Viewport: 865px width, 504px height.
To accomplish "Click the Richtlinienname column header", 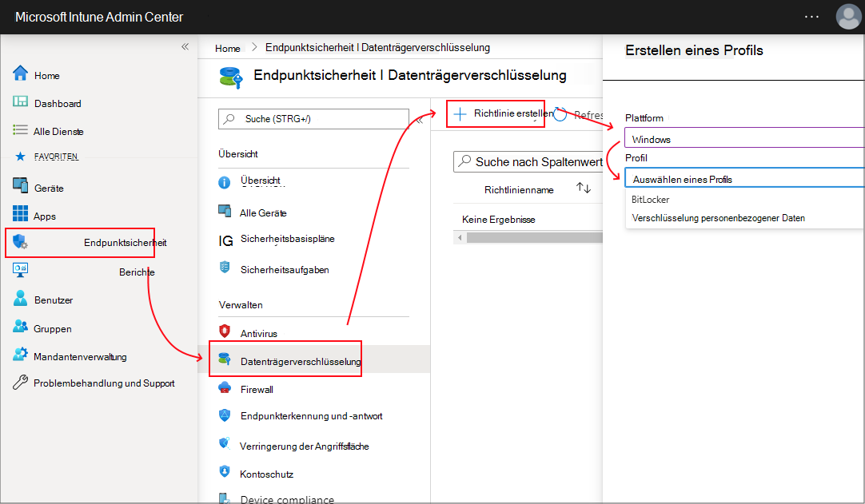I will (x=519, y=189).
